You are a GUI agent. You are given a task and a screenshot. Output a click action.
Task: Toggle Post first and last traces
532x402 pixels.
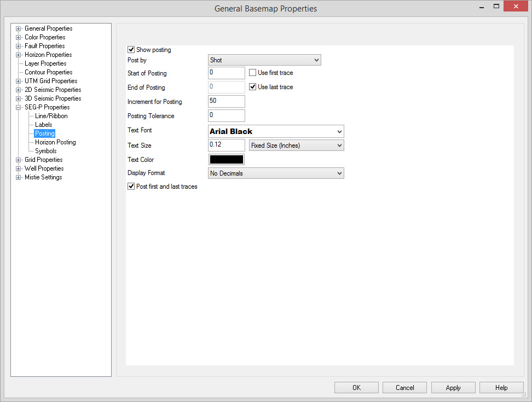coord(131,187)
